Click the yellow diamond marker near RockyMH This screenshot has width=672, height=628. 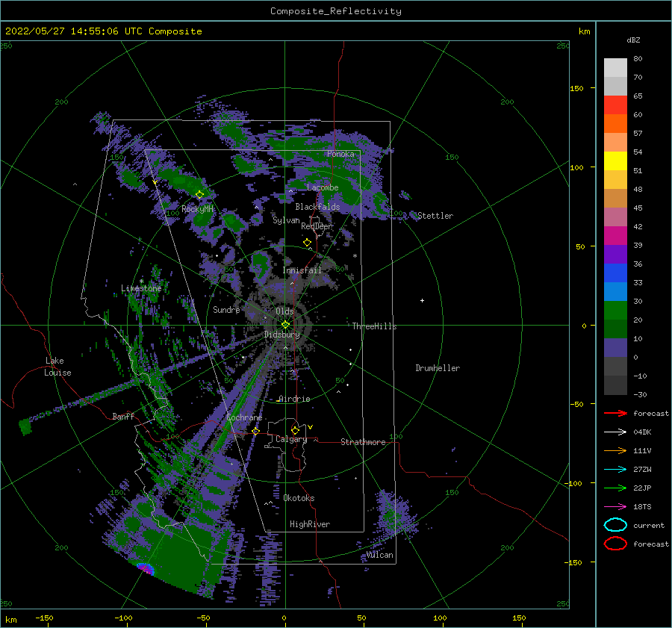point(199,195)
